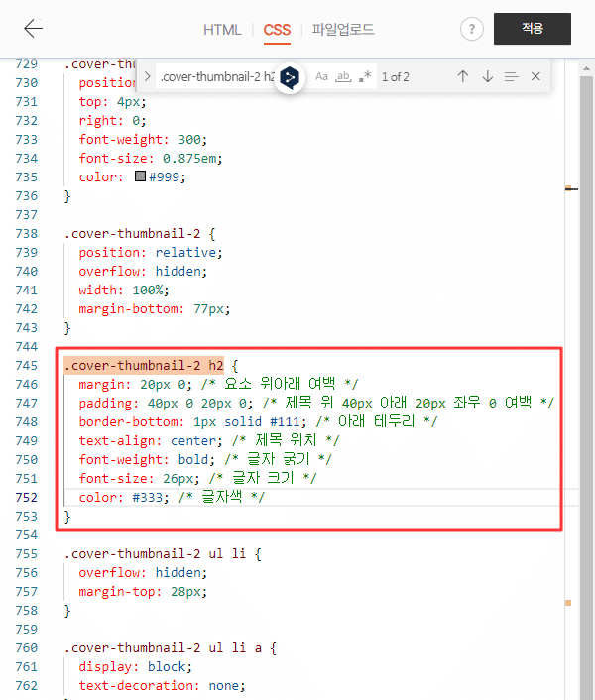The height and width of the screenshot is (700, 595).
Task: Click 'text-decoration: none;' line
Action: 162,686
